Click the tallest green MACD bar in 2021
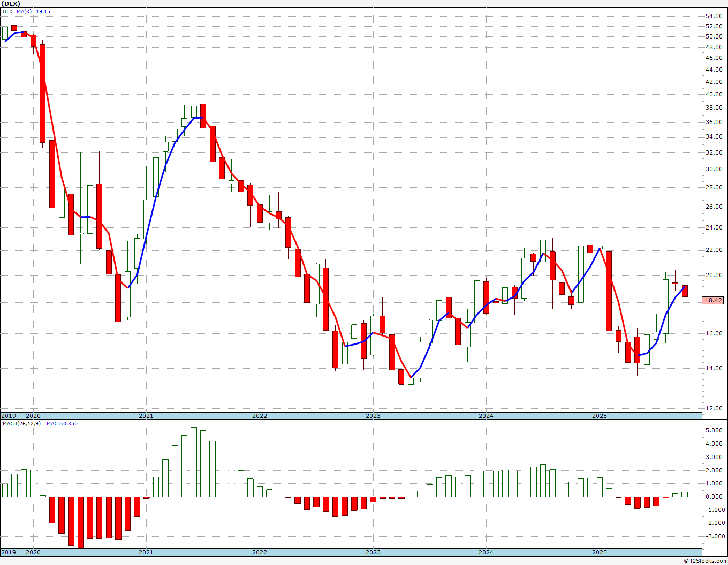The height and width of the screenshot is (565, 728). 194,462
